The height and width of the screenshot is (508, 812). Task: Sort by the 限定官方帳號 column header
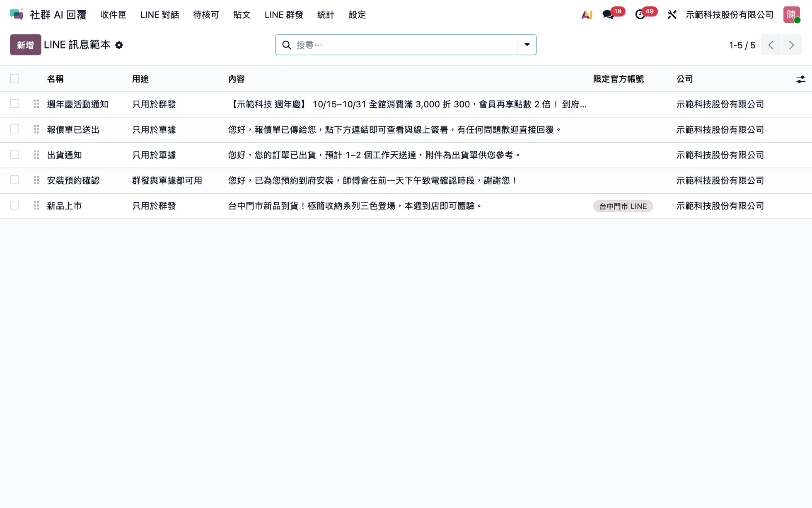click(x=618, y=79)
